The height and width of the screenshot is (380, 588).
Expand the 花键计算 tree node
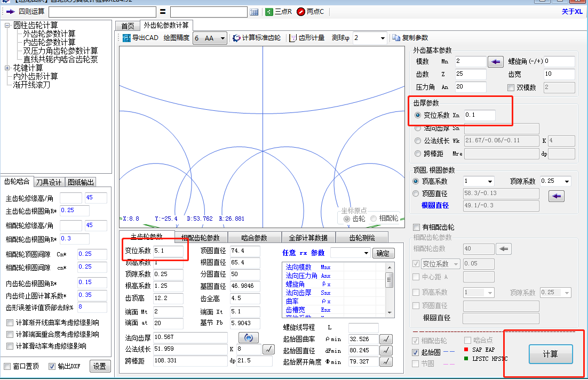[7, 68]
